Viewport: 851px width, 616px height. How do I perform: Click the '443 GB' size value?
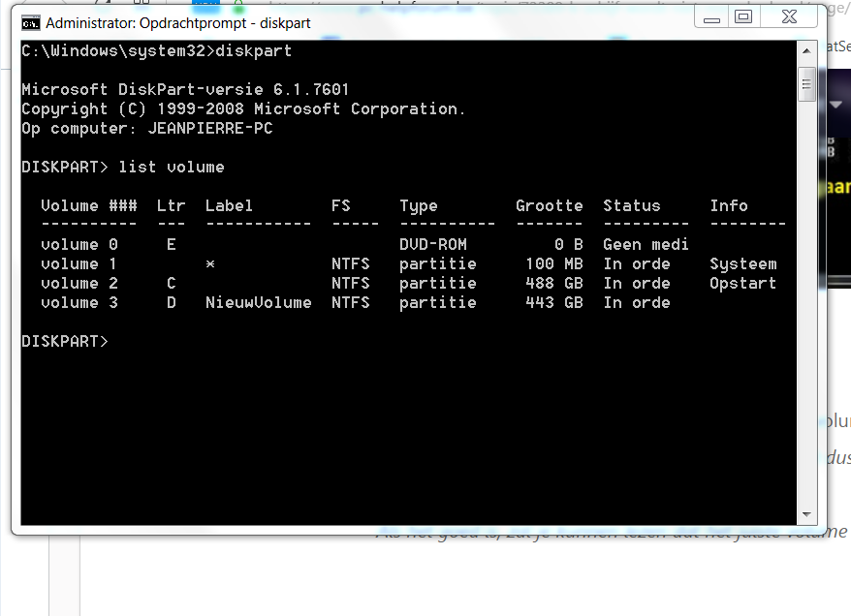(x=554, y=302)
